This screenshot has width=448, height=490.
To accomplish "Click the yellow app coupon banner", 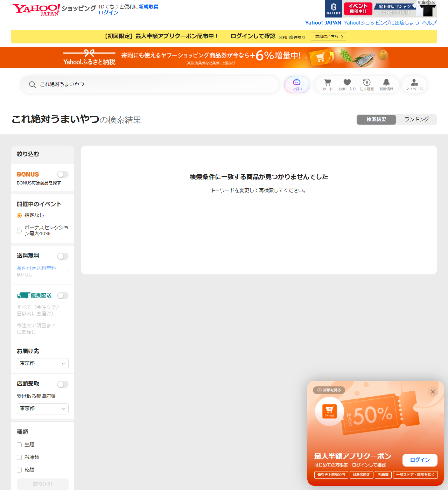I will pos(224,36).
